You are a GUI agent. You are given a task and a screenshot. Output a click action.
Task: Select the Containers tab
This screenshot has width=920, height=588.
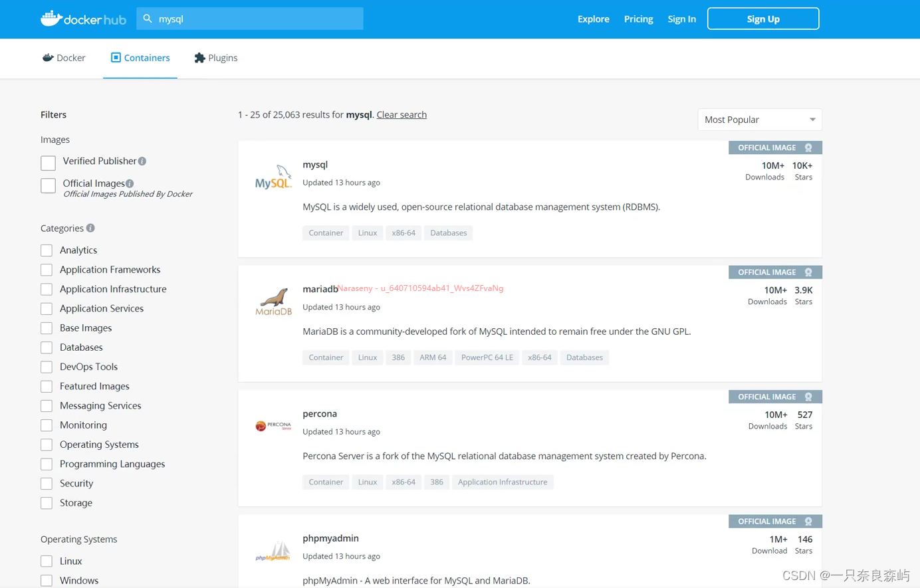click(140, 58)
